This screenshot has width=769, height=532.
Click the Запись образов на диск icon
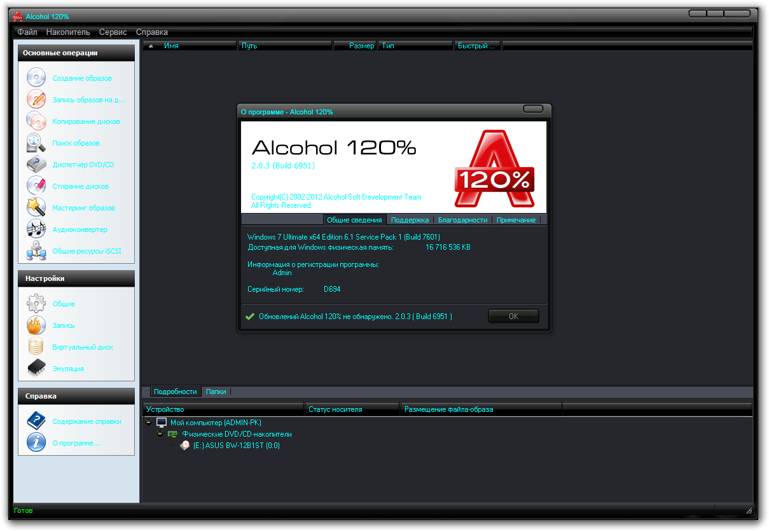[x=36, y=99]
